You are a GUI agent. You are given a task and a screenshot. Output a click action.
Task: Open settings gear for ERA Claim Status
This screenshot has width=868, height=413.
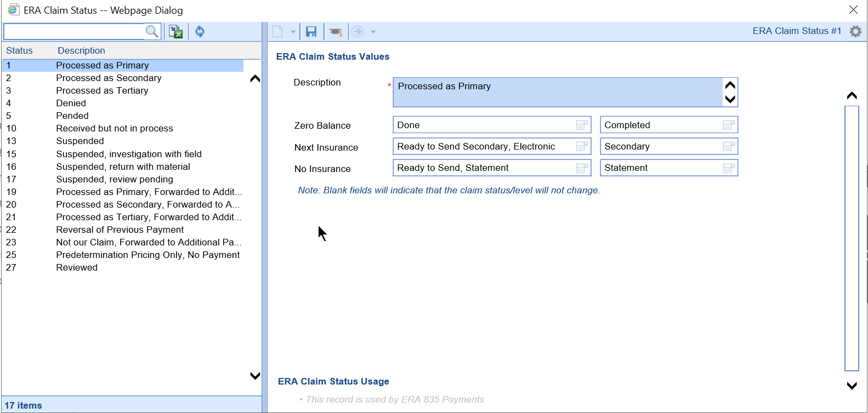click(x=855, y=31)
